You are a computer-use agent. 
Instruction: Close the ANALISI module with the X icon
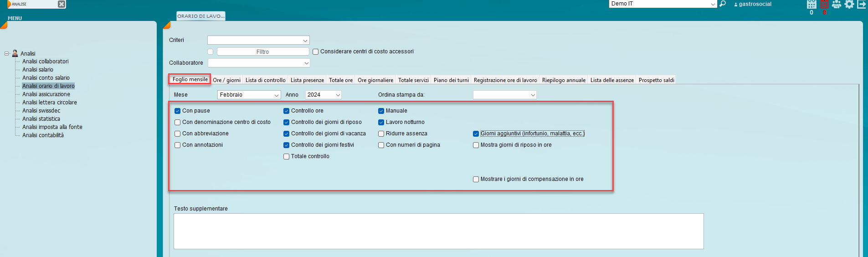[x=62, y=4]
